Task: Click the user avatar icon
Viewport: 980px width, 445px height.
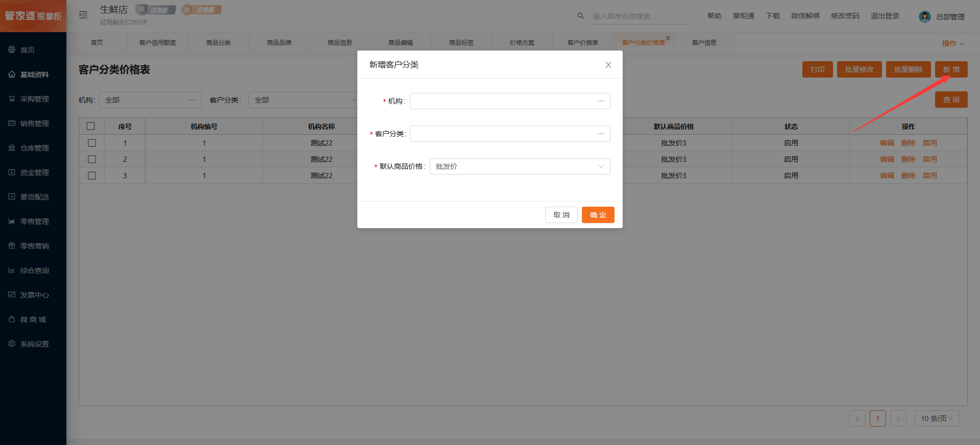Action: (924, 17)
